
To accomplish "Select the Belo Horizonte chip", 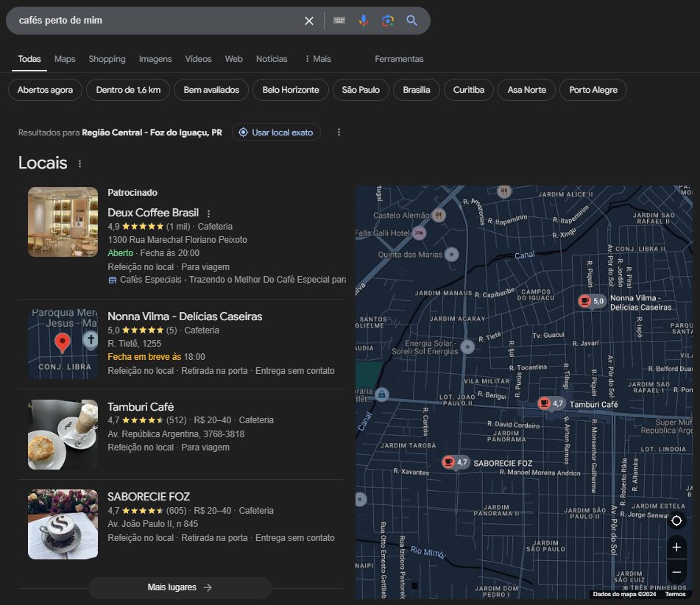I will coord(291,90).
